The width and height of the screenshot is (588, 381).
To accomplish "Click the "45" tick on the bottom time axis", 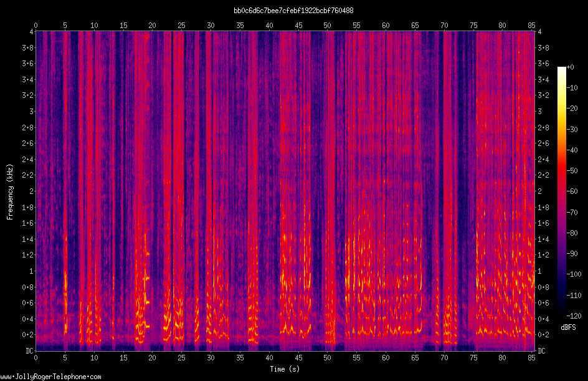I will coord(298,358).
